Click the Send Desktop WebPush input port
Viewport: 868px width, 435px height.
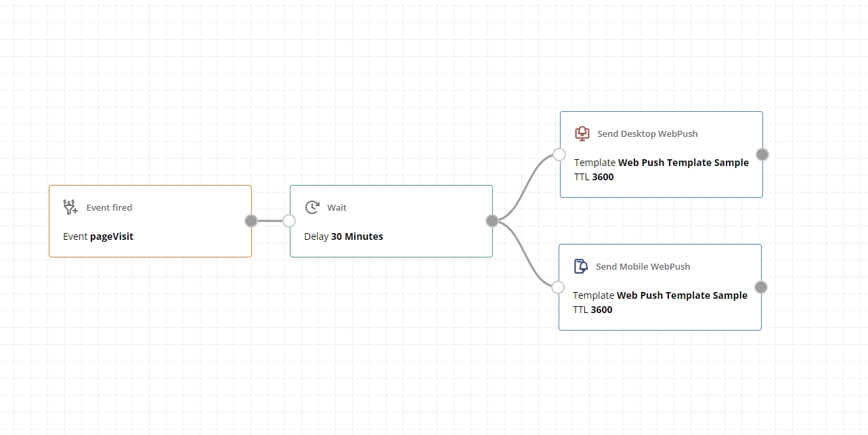(x=559, y=154)
